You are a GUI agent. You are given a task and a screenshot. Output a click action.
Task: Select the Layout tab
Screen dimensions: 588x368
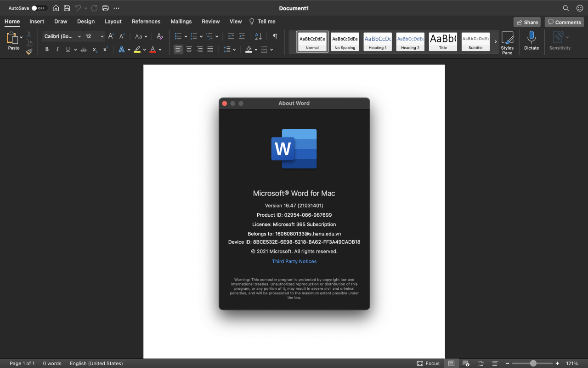(x=113, y=22)
